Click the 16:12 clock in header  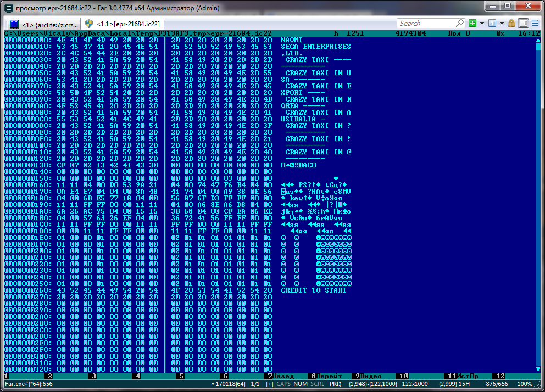[529, 33]
